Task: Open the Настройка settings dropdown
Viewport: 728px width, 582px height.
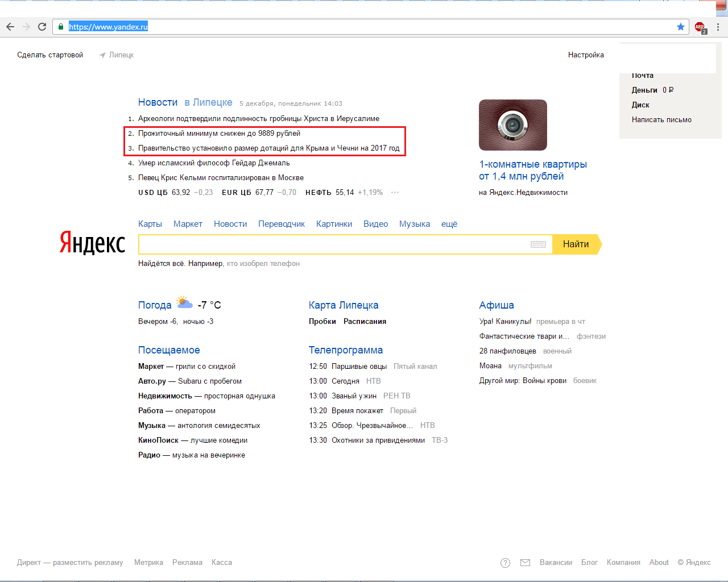Action: (586, 55)
